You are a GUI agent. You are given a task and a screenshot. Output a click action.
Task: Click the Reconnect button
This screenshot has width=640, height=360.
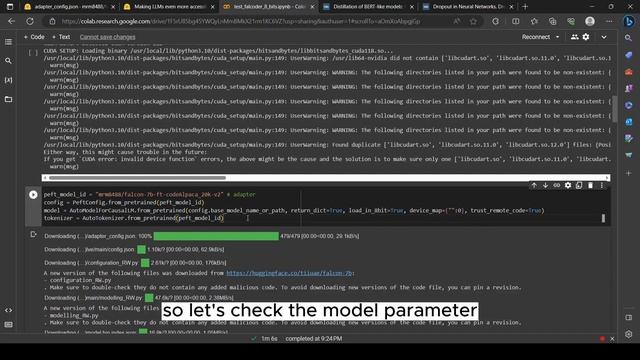click(x=536, y=37)
